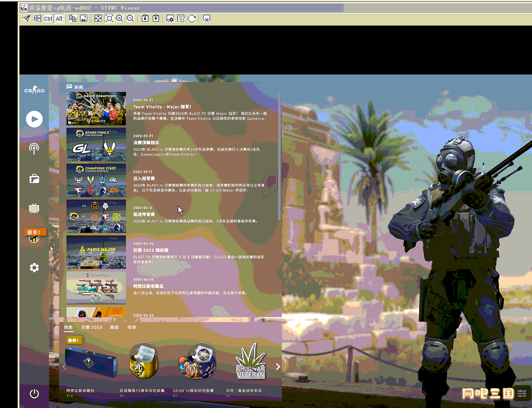Click the upload arrow clipboard icon

coord(156,18)
